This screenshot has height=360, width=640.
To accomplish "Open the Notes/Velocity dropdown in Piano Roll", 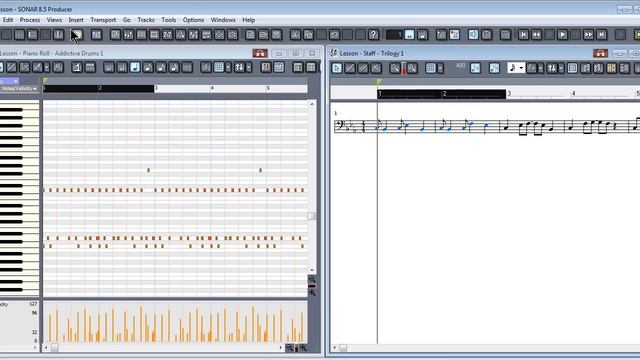I will [19, 89].
